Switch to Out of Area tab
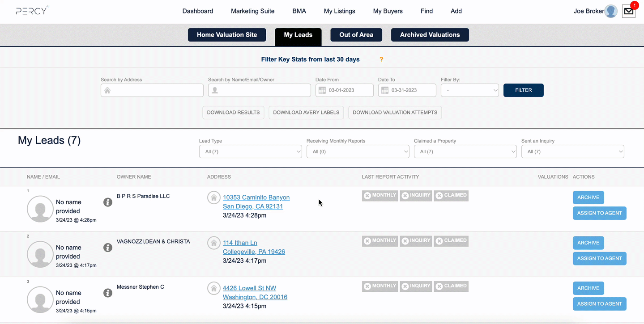The width and height of the screenshot is (644, 324). 356,35
